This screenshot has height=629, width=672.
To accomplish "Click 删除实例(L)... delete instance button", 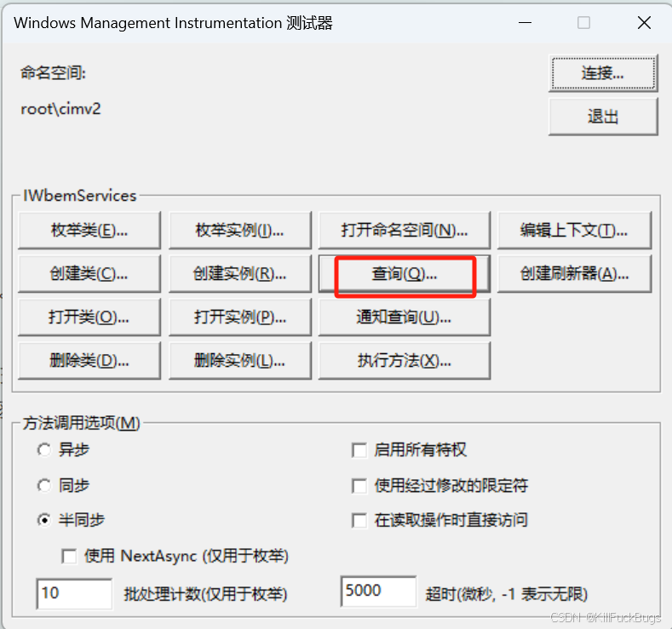I will pos(240,361).
